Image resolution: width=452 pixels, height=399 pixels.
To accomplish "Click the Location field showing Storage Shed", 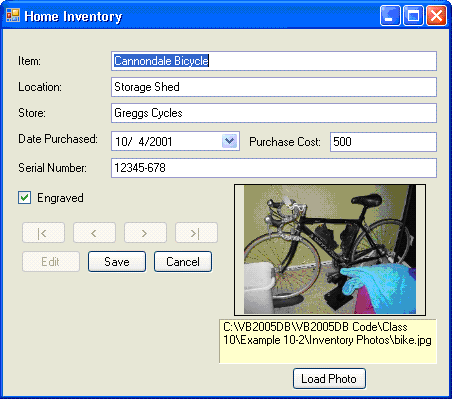I will (274, 87).
